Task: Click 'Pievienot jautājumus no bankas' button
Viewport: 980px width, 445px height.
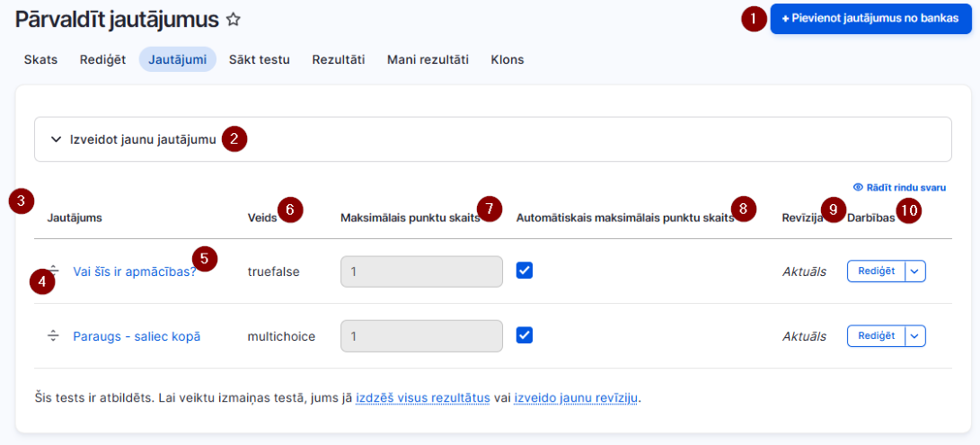Action: tap(870, 19)
